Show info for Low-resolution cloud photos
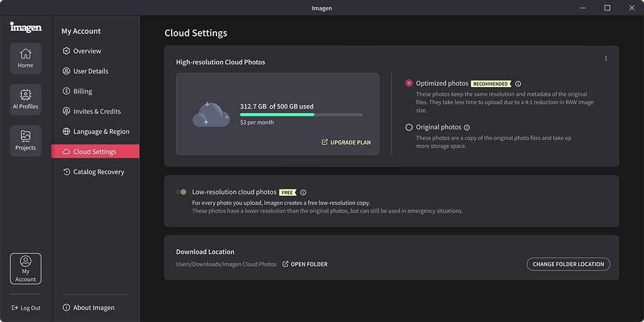 click(303, 192)
